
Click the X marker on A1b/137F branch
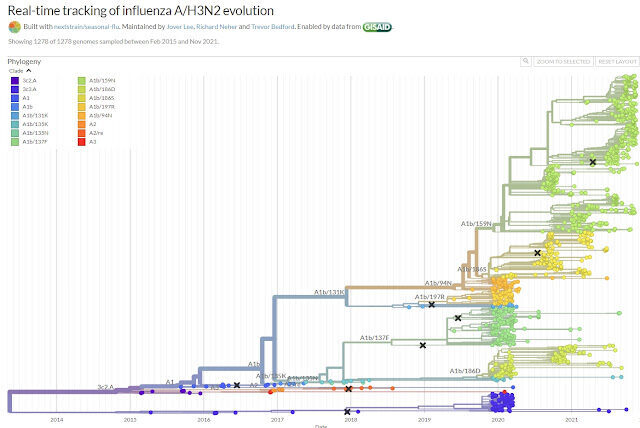pyautogui.click(x=423, y=345)
